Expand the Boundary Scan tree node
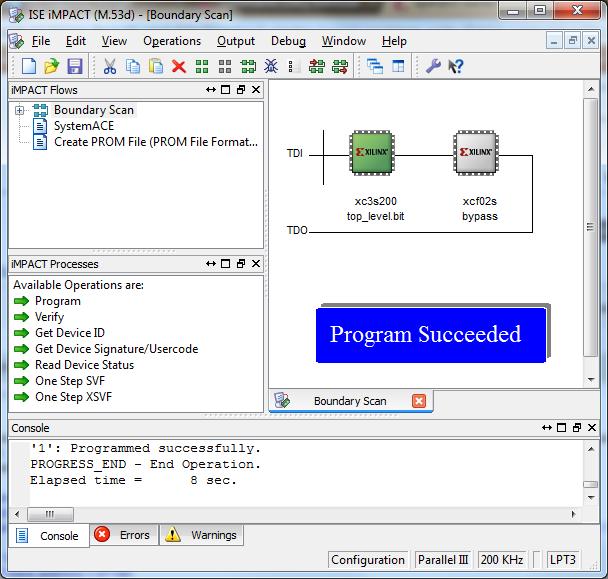The image size is (608, 579). point(19,111)
